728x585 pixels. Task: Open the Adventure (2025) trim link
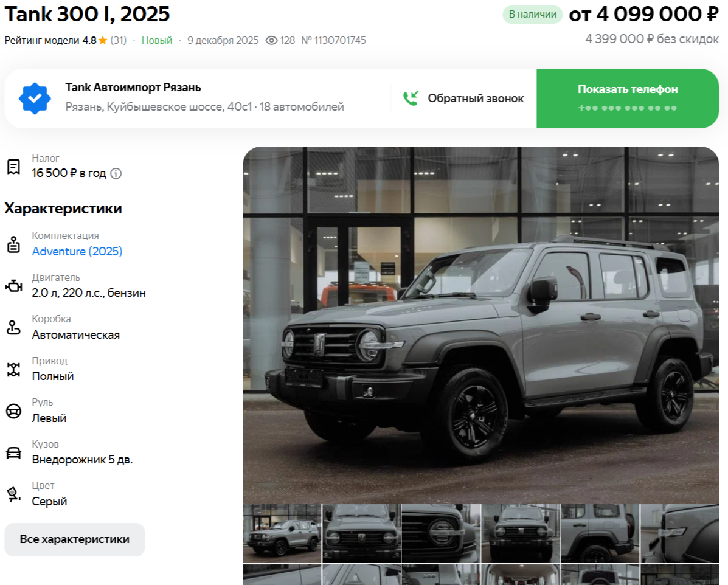(x=77, y=251)
